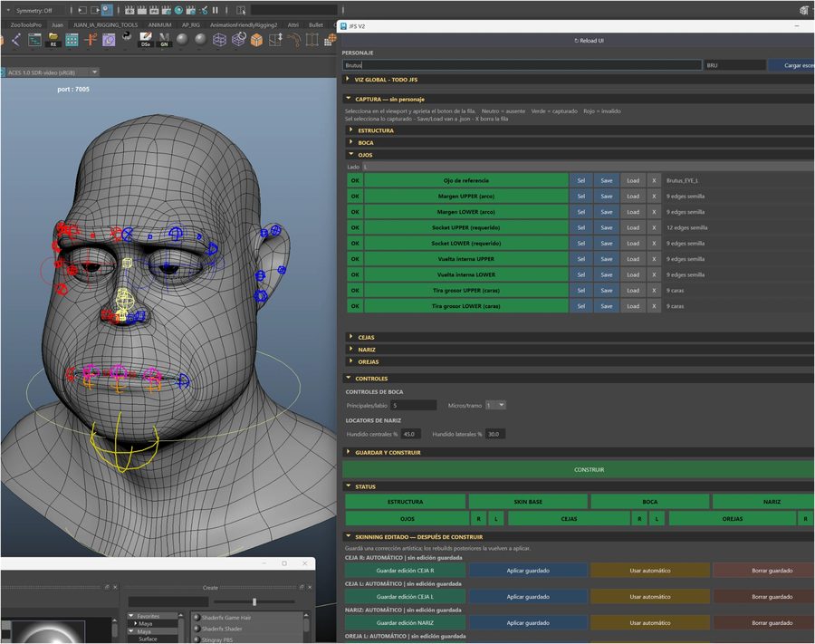Click the purple moon shelf icon
This screenshot has height=644, width=815.
click(109, 40)
